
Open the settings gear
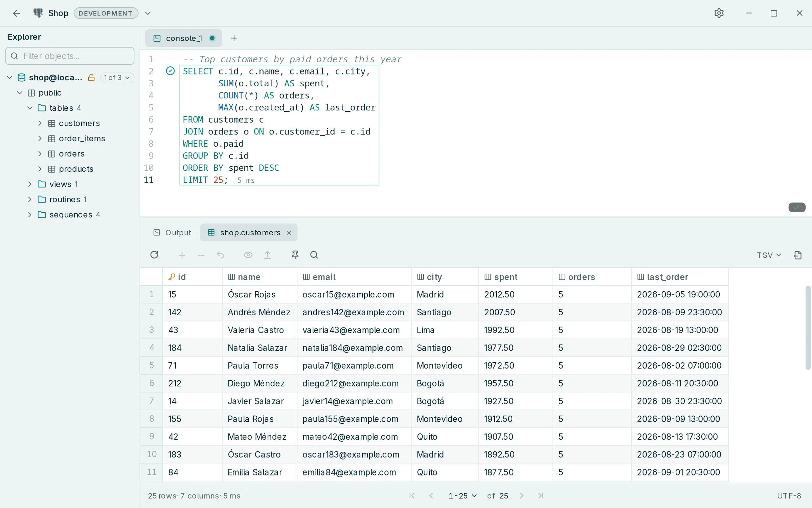pos(719,13)
